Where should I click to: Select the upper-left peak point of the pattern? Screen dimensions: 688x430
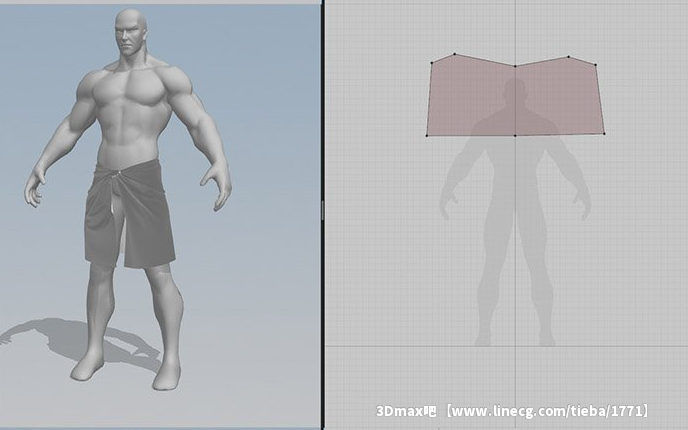click(x=455, y=54)
